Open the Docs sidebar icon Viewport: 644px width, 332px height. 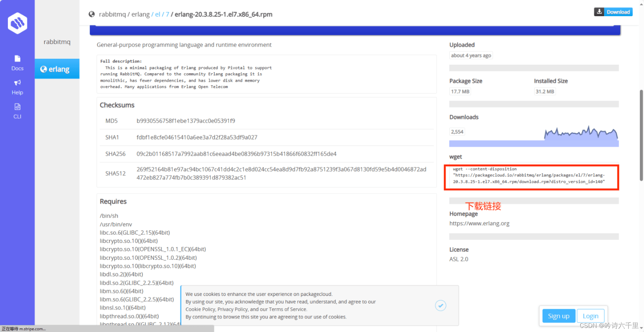tap(17, 58)
